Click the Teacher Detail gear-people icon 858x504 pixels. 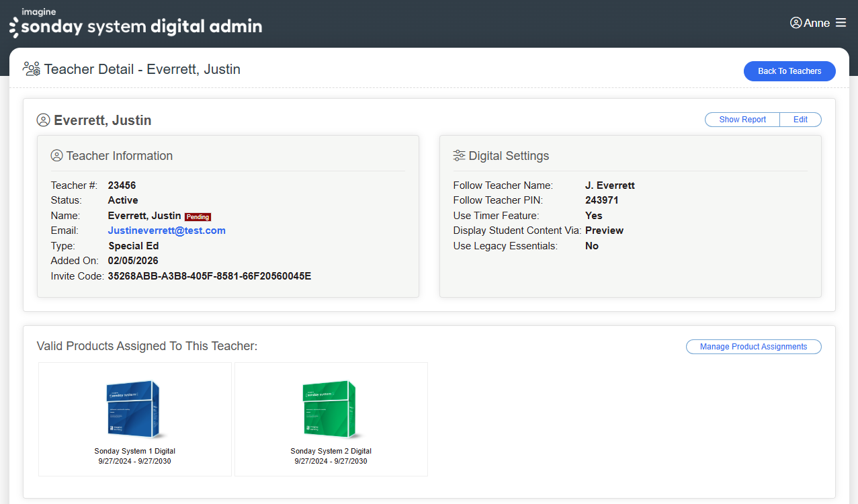31,69
